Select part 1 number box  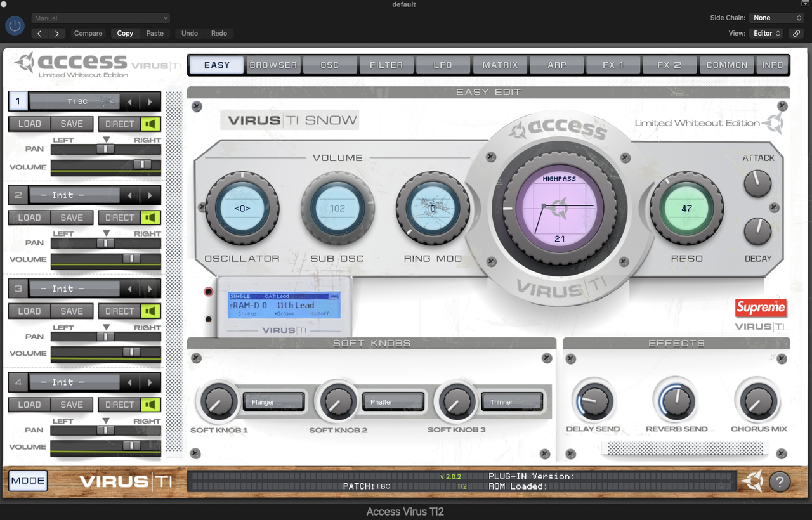pos(18,101)
